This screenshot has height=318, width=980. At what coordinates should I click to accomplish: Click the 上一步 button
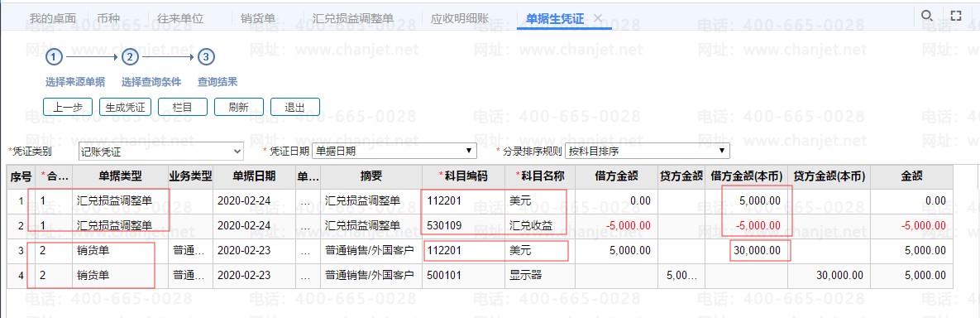tap(68, 107)
